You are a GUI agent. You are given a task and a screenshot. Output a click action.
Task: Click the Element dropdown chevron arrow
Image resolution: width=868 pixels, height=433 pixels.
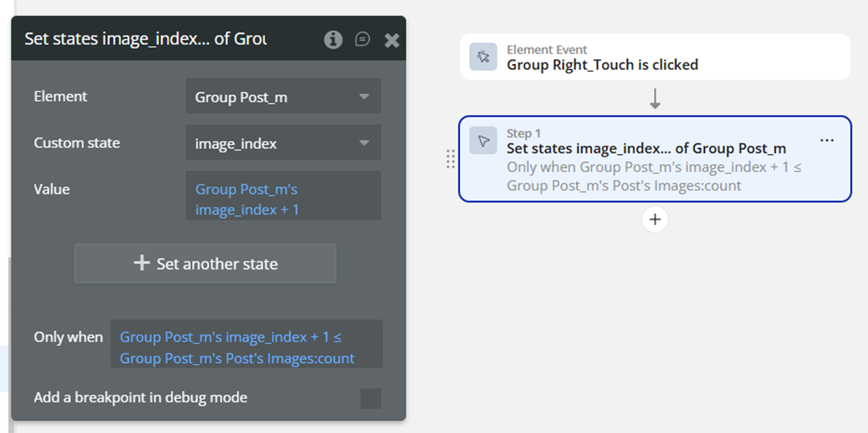(x=364, y=97)
